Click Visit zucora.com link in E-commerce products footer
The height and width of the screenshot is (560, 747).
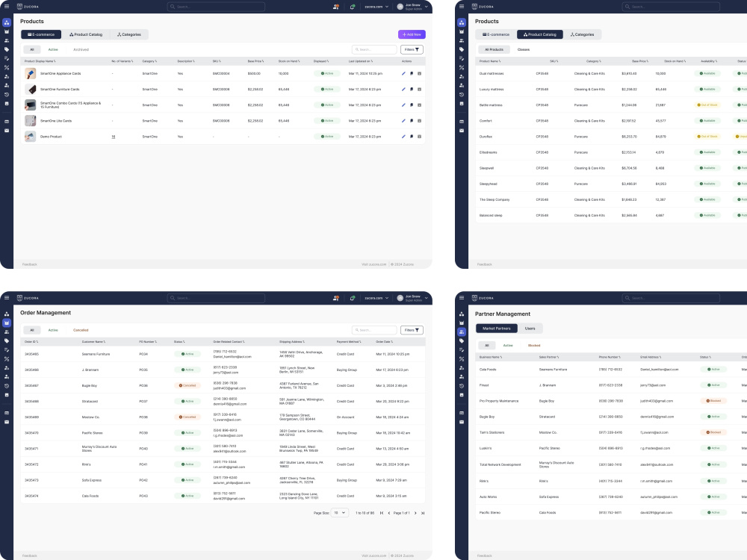click(x=374, y=264)
